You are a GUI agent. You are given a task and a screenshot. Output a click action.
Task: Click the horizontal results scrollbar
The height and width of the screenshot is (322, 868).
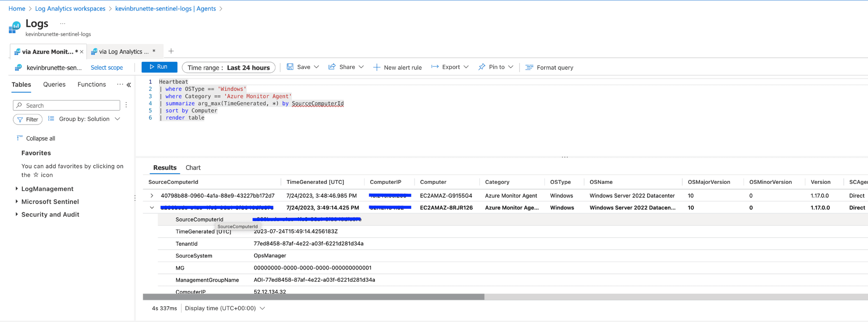click(314, 297)
